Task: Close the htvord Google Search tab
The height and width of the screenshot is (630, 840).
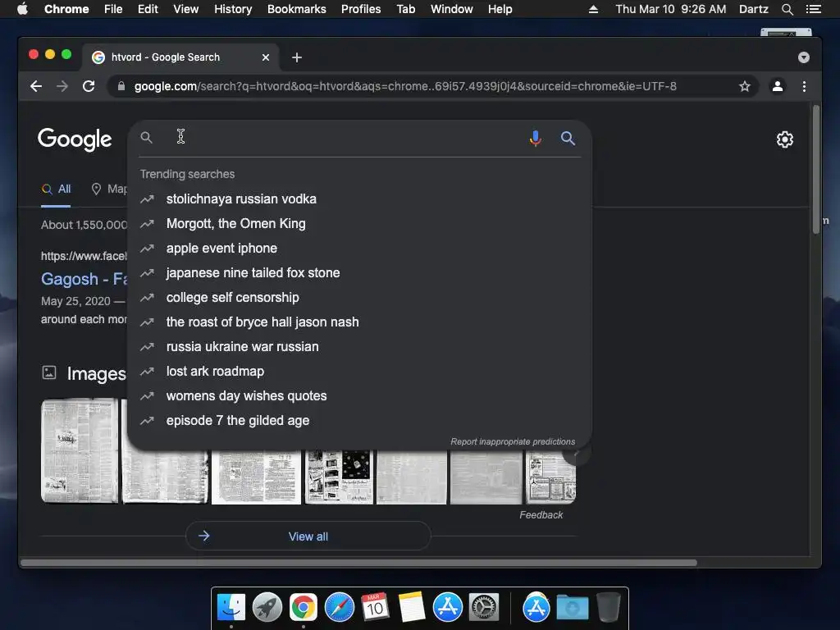Action: (266, 57)
